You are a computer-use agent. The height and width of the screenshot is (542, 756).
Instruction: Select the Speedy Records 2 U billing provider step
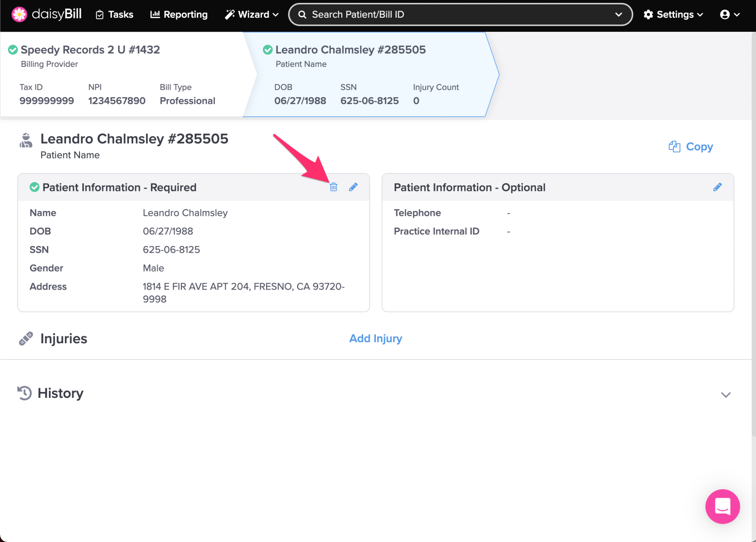90,50
